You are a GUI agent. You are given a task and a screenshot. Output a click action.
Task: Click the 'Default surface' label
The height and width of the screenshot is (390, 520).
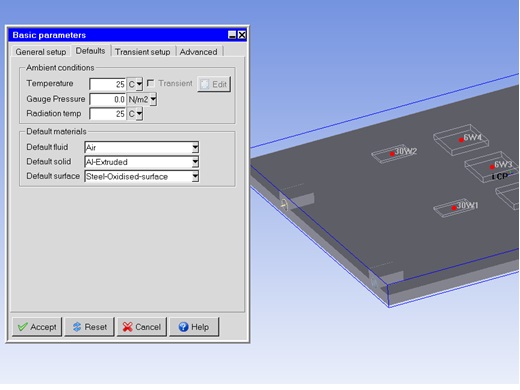click(x=53, y=176)
